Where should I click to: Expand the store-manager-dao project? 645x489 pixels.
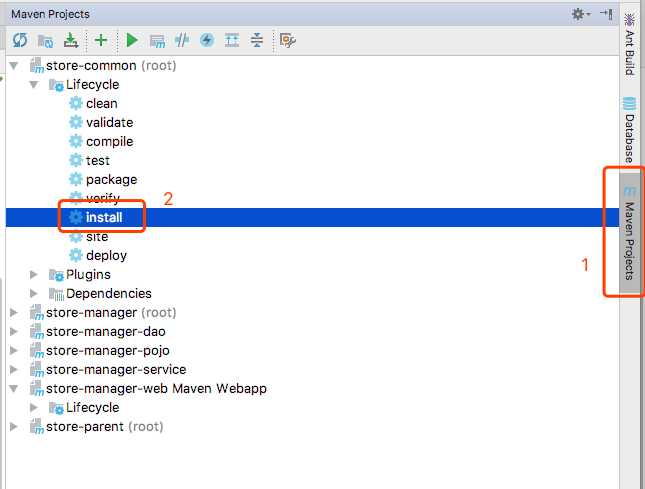point(14,331)
